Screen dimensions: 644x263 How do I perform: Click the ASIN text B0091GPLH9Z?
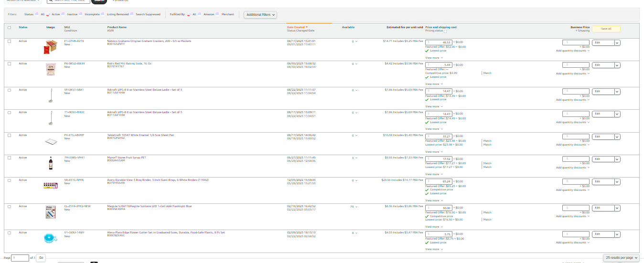[x=116, y=138]
